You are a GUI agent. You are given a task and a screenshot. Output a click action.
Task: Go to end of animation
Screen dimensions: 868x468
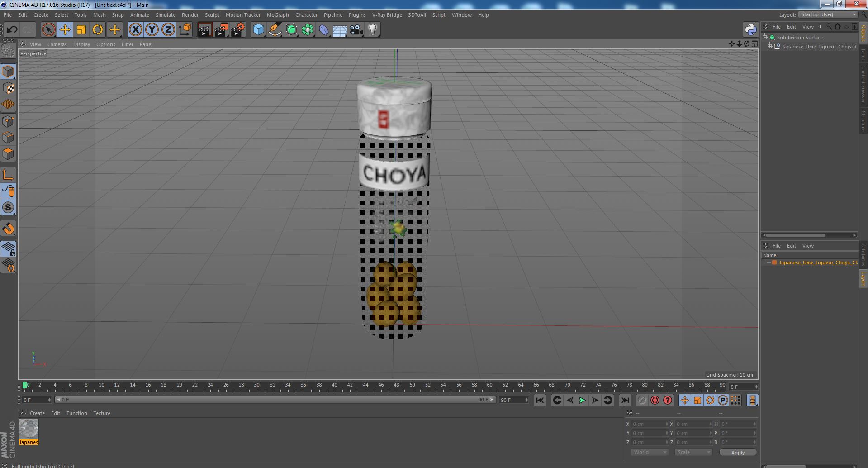pos(625,400)
